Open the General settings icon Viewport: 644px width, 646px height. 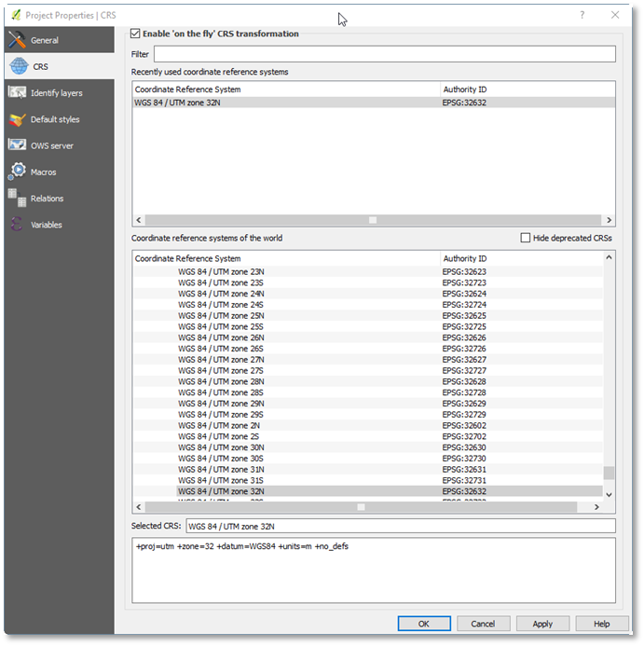coord(17,40)
